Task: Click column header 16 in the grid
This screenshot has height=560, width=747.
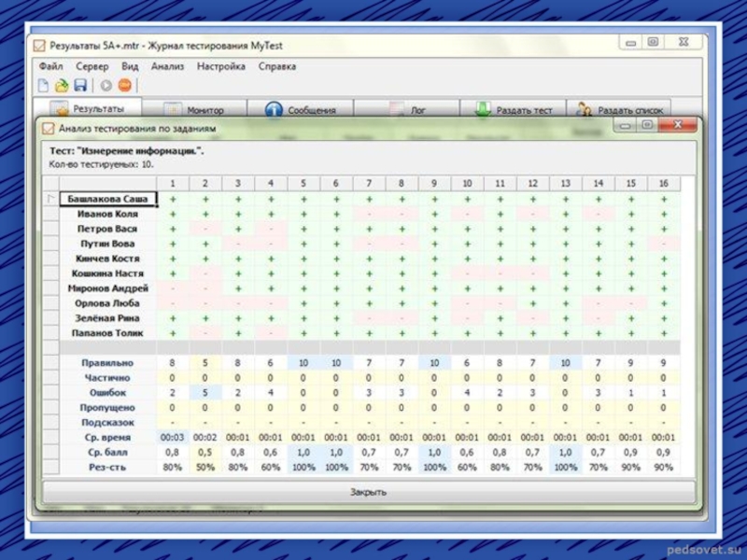Action: 663,184
